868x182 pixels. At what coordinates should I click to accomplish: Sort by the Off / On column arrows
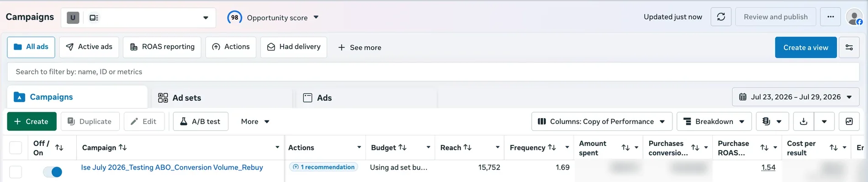59,147
